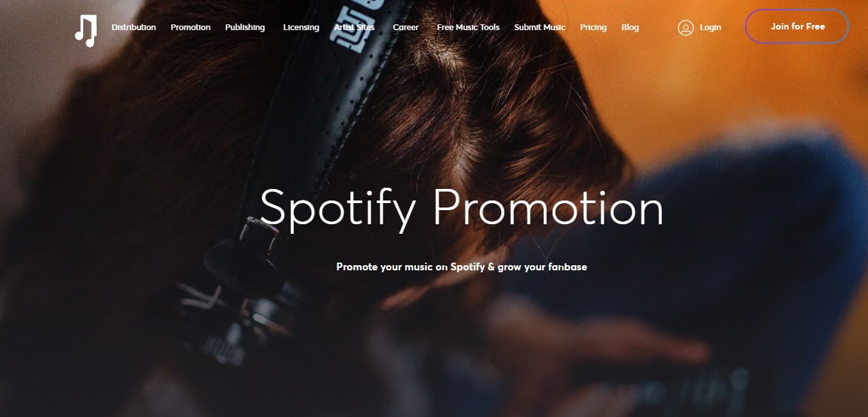This screenshot has width=868, height=417.
Task: Open the Promotion navigation item
Action: (191, 28)
